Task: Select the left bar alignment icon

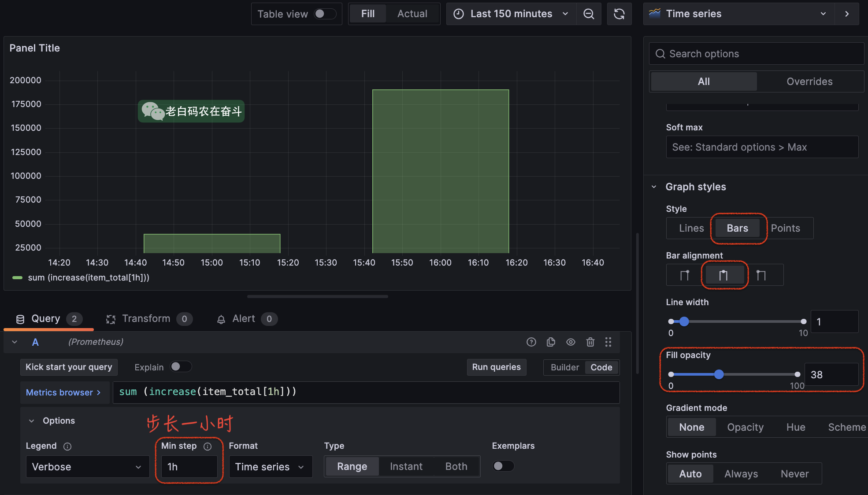Action: pyautogui.click(x=685, y=275)
